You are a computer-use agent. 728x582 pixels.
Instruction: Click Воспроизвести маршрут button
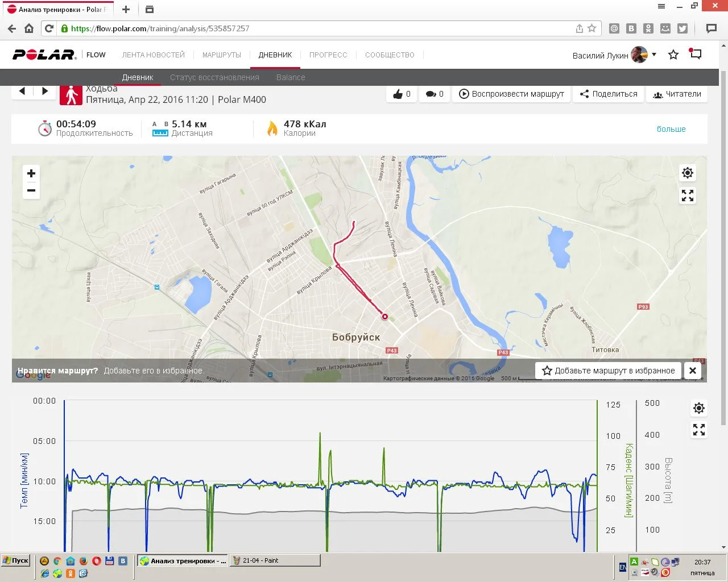pos(512,94)
